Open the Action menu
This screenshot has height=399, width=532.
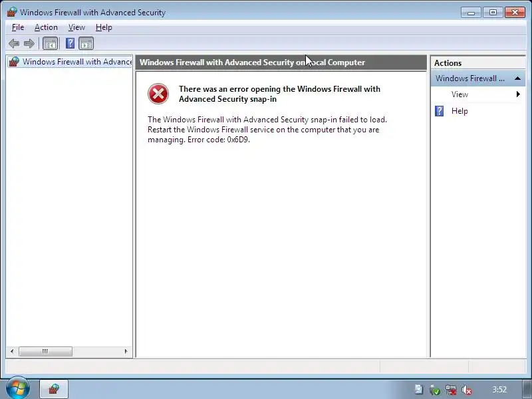point(46,27)
